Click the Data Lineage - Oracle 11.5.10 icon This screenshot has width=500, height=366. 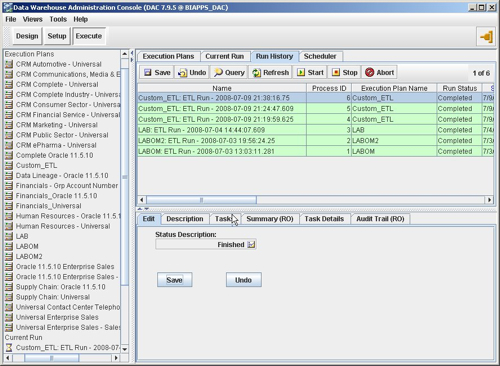[9, 175]
